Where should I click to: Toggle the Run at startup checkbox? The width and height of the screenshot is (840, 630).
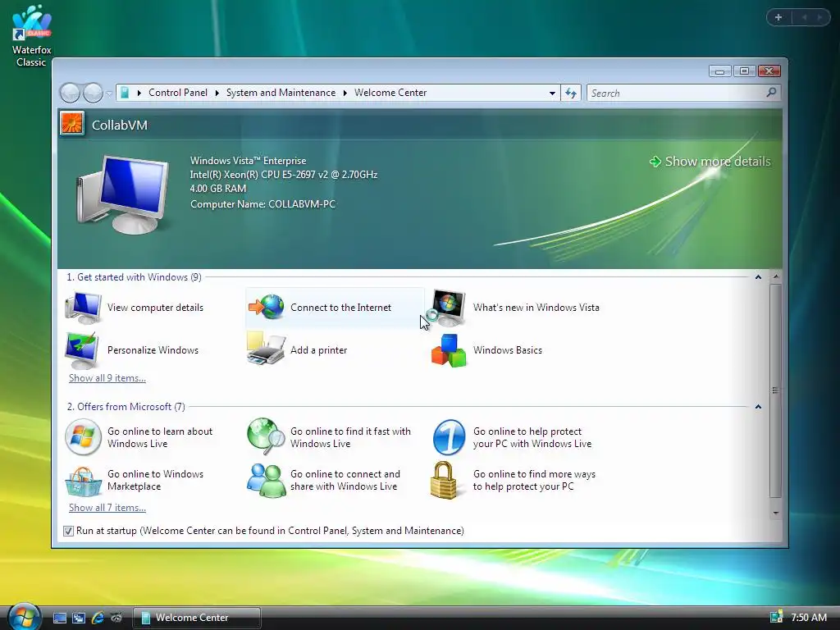(x=69, y=531)
